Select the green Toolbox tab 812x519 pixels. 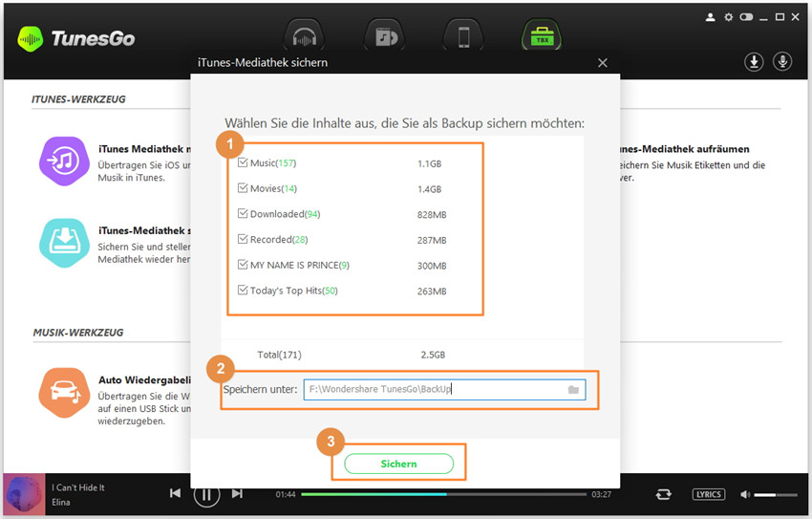542,36
